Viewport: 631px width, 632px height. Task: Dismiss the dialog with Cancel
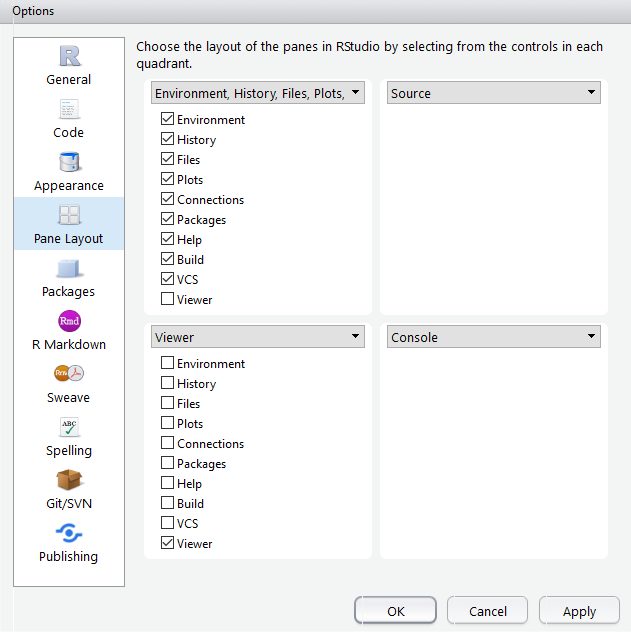coord(488,611)
